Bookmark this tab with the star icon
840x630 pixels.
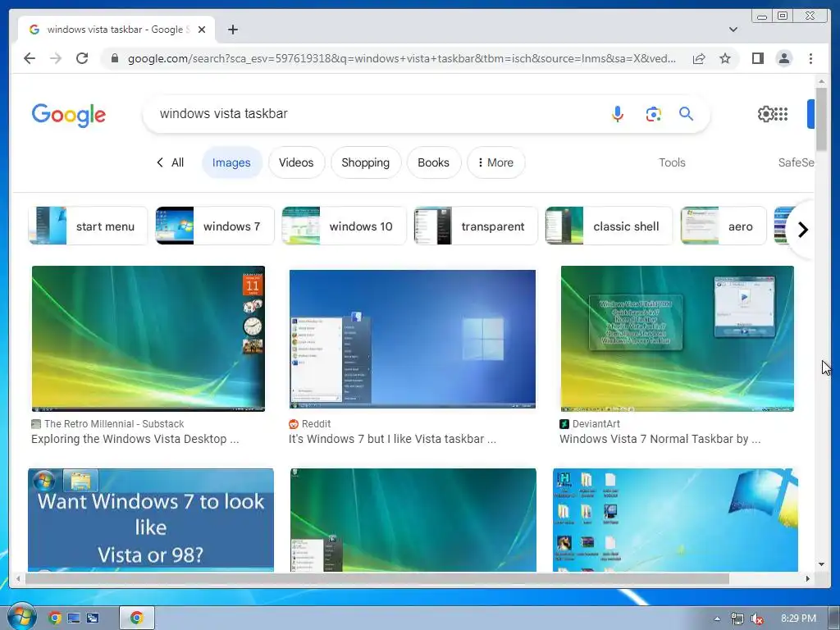tap(725, 58)
